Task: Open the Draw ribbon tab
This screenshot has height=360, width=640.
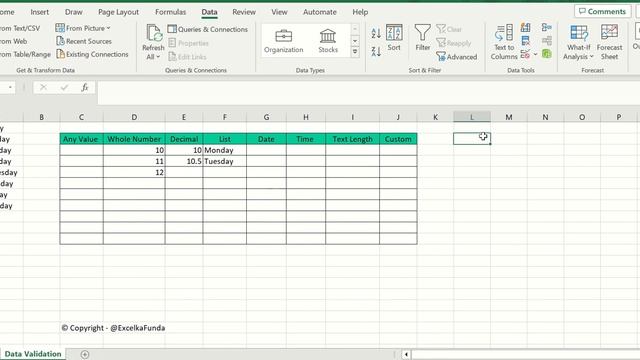Action: [x=74, y=12]
